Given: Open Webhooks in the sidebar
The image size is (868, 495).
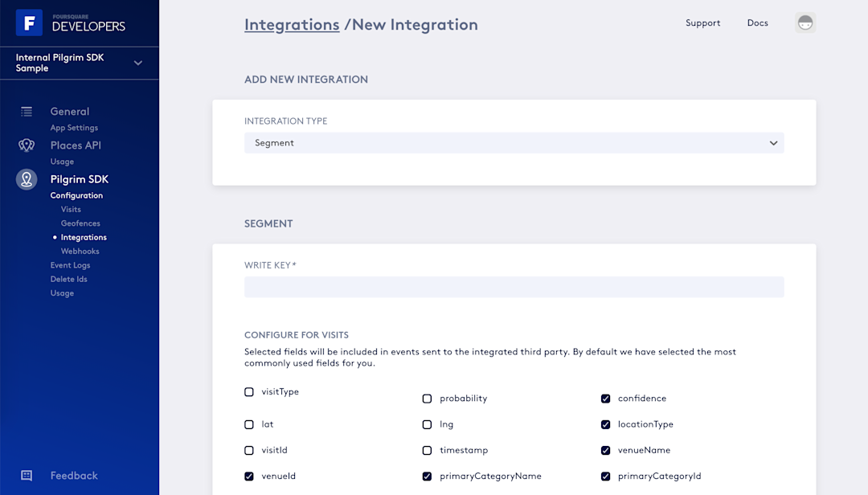Looking at the screenshot, I should click(80, 252).
